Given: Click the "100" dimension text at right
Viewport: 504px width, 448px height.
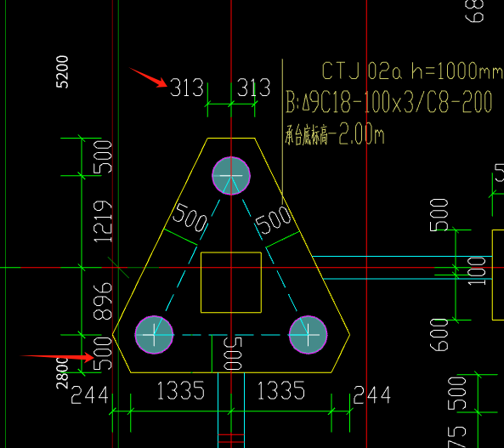Looking at the screenshot, I should click(x=477, y=271).
